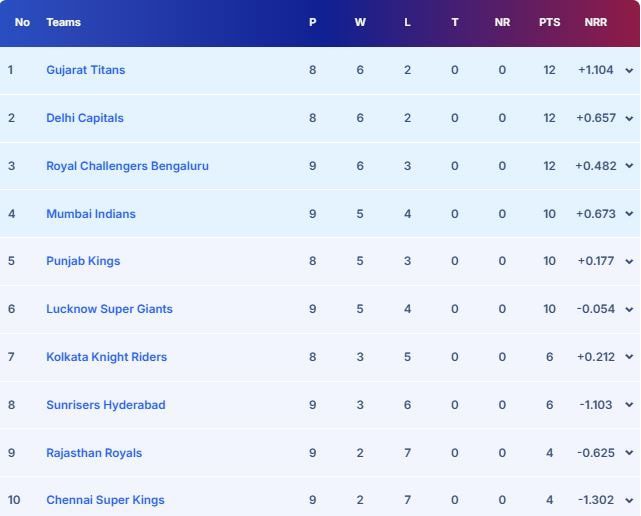Select the Kolkata Knight Riders link
This screenshot has height=516, width=641.
point(106,357)
